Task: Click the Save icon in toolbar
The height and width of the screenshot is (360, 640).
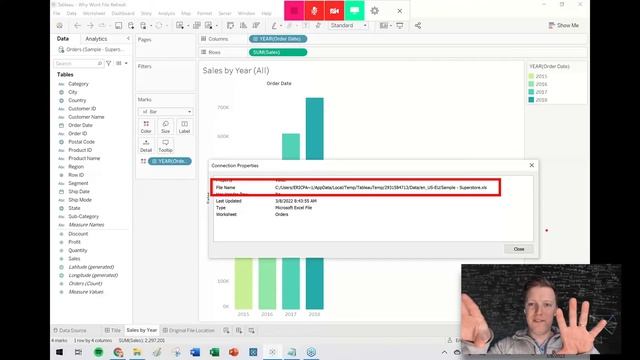Action: pyautogui.click(x=118, y=25)
